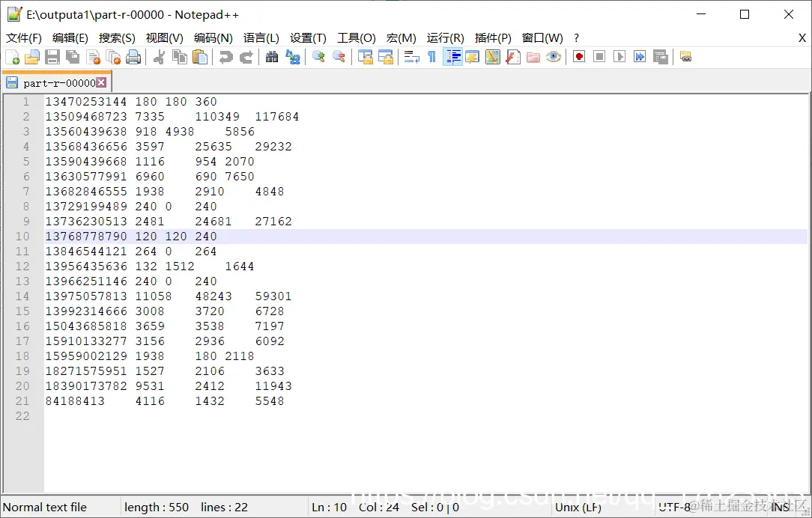Viewport: 812px width, 518px height.
Task: Click the Paste clipboard icon
Action: tap(200, 57)
